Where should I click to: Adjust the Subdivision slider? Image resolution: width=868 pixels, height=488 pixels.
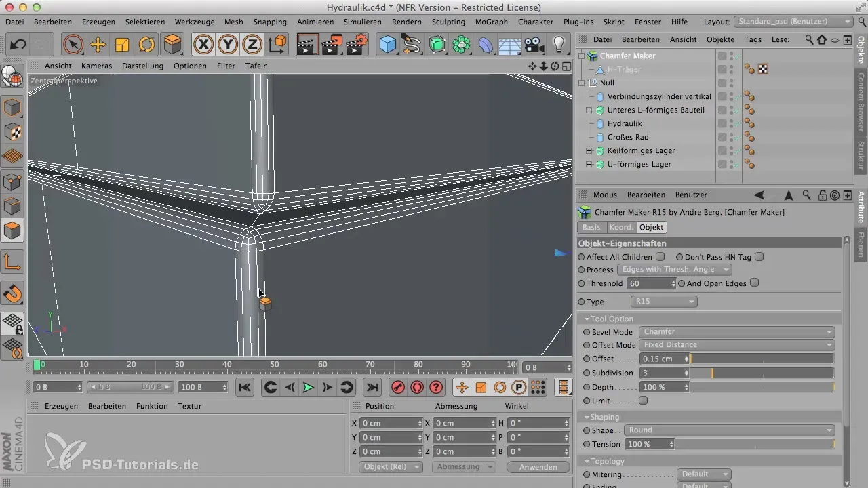[762, 373]
